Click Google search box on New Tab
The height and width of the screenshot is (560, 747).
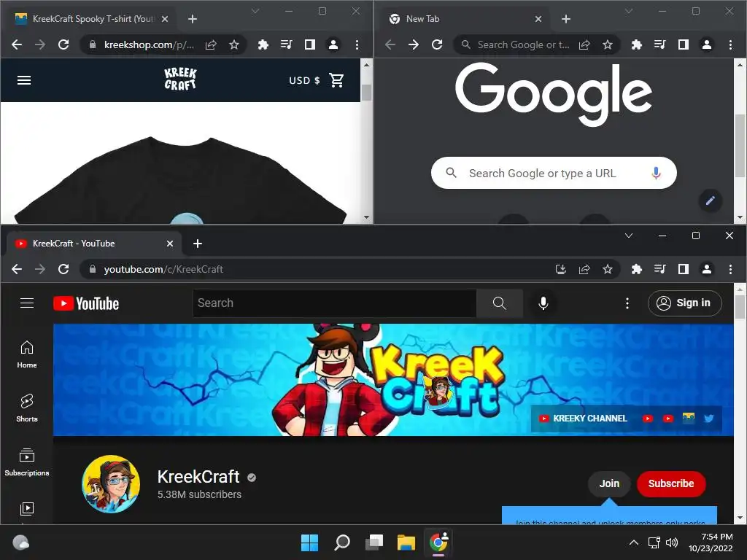[x=554, y=173]
